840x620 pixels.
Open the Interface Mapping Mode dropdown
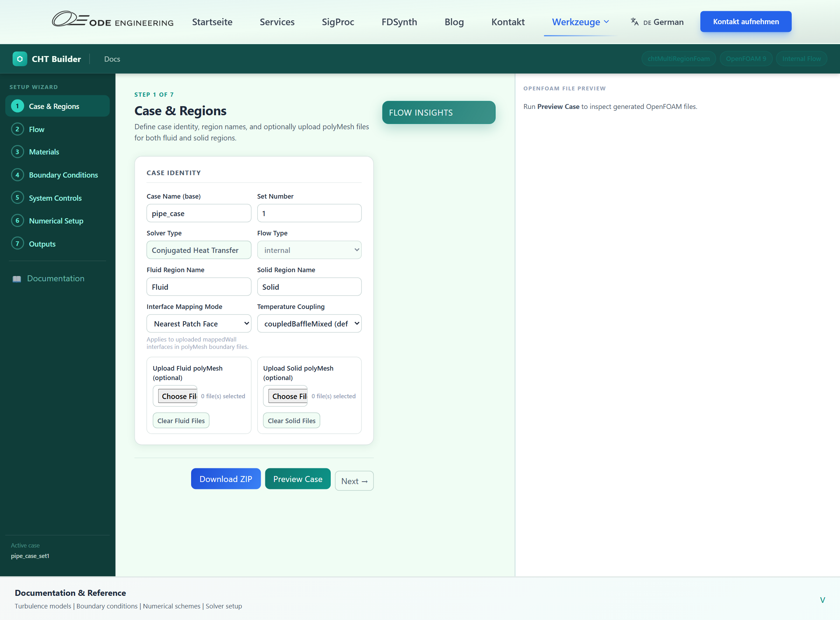pos(198,324)
